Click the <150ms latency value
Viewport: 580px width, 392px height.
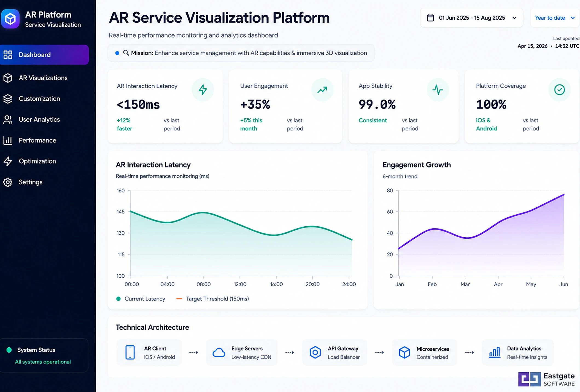point(138,105)
